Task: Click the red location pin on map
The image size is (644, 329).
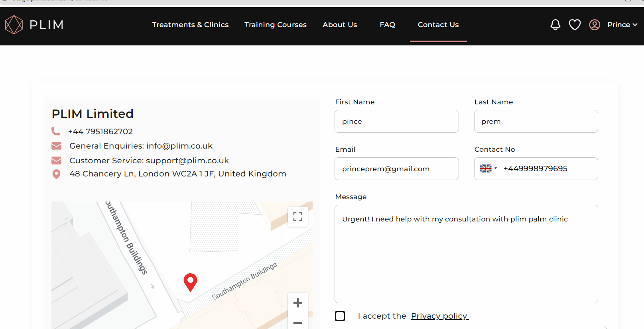Action: coord(190,281)
